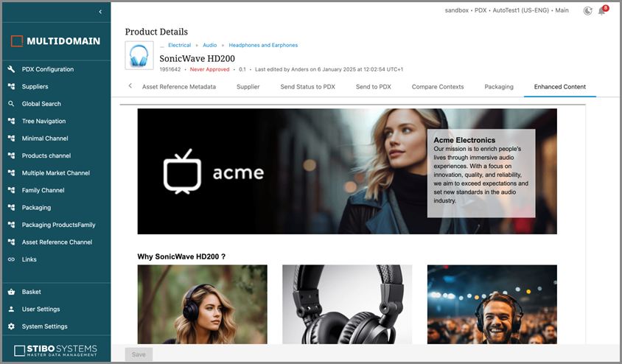Screen dimensions: 622x364
Task: Open Global Search in sidebar
Action: [x=41, y=104]
